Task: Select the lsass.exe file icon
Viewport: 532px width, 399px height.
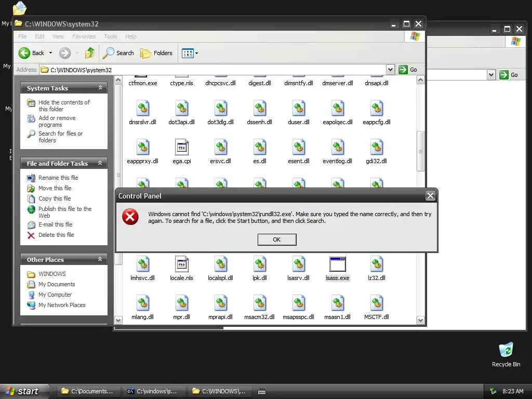Action: (x=338, y=264)
